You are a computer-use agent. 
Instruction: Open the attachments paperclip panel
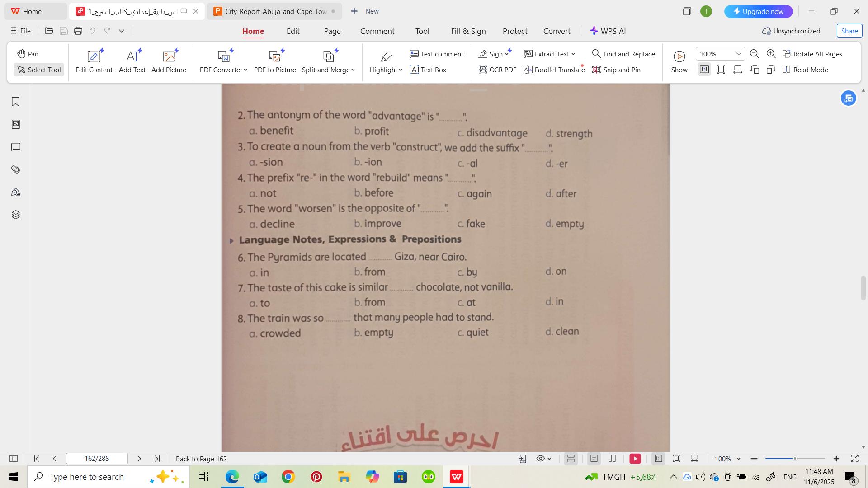pyautogui.click(x=15, y=169)
